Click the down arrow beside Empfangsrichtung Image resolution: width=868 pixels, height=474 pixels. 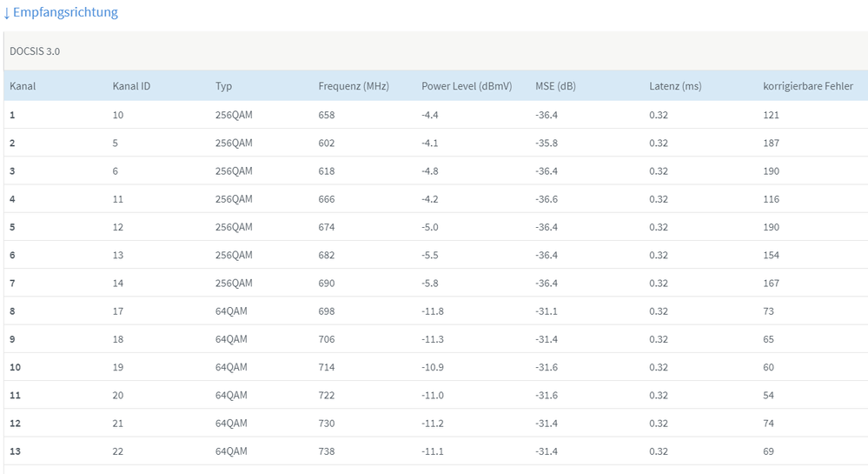tap(6, 13)
